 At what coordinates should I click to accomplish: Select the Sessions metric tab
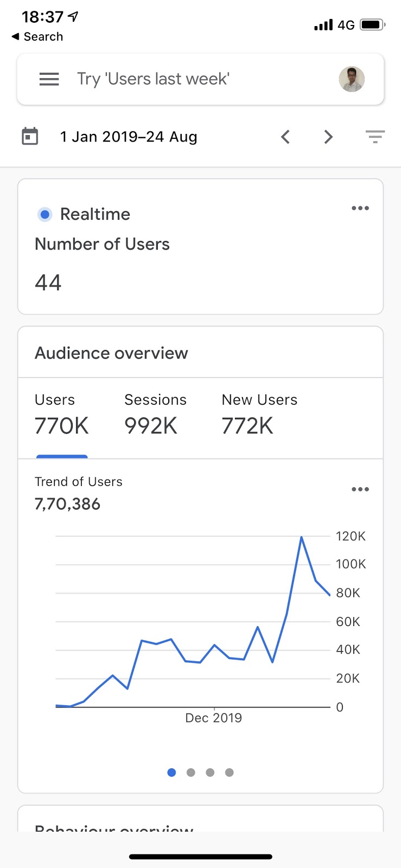(x=155, y=416)
